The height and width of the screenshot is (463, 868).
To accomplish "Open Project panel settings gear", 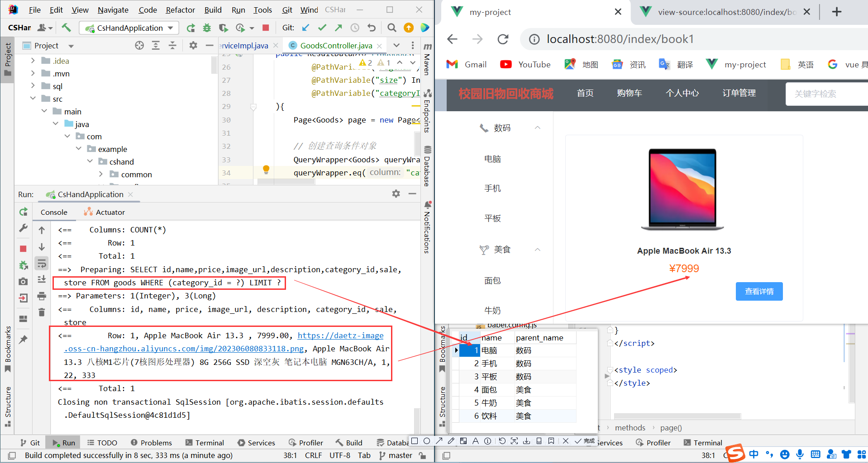I will 193,45.
